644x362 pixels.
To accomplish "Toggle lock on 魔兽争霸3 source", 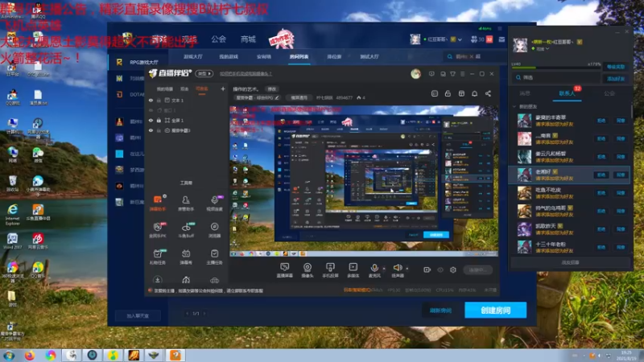I will [x=159, y=130].
